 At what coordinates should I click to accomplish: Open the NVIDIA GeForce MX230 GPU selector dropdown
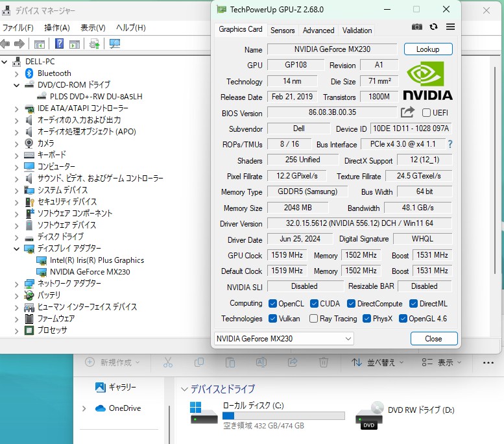point(284,338)
